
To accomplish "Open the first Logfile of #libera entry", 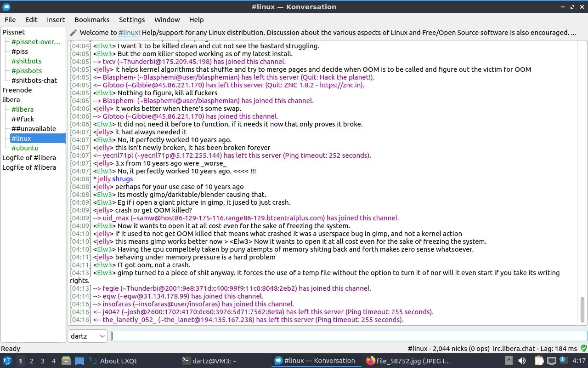I will [29, 158].
